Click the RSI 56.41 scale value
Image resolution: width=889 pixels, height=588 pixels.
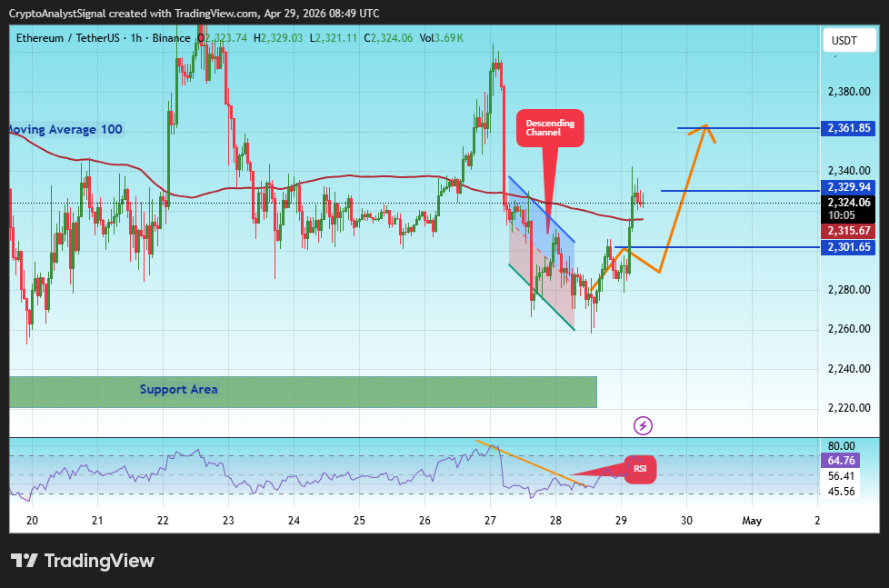[x=842, y=476]
